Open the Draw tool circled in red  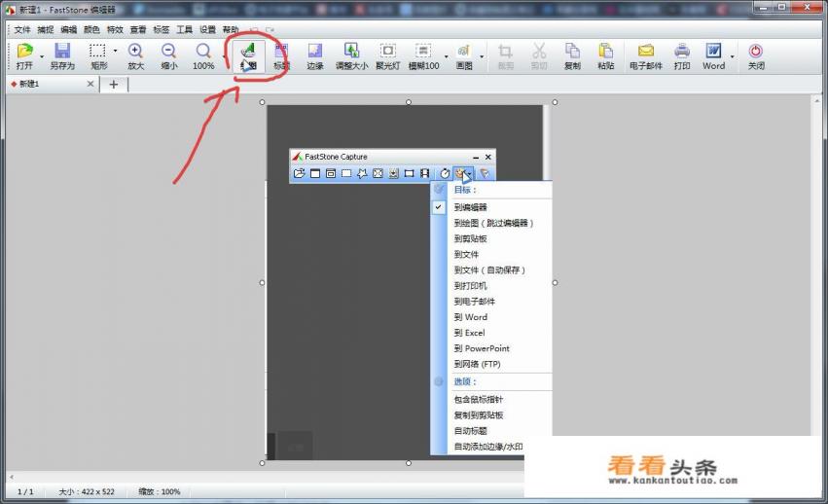[x=249, y=55]
